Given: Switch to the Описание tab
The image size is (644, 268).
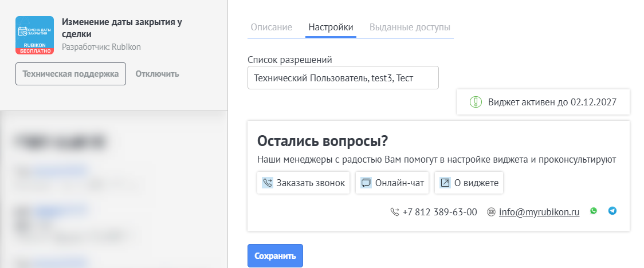Looking at the screenshot, I should tap(272, 27).
